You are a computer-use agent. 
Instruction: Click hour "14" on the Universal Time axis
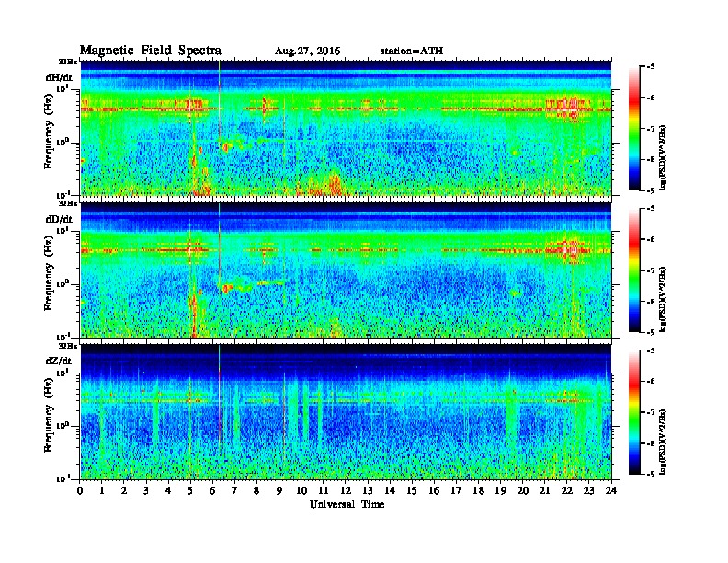tap(390, 490)
